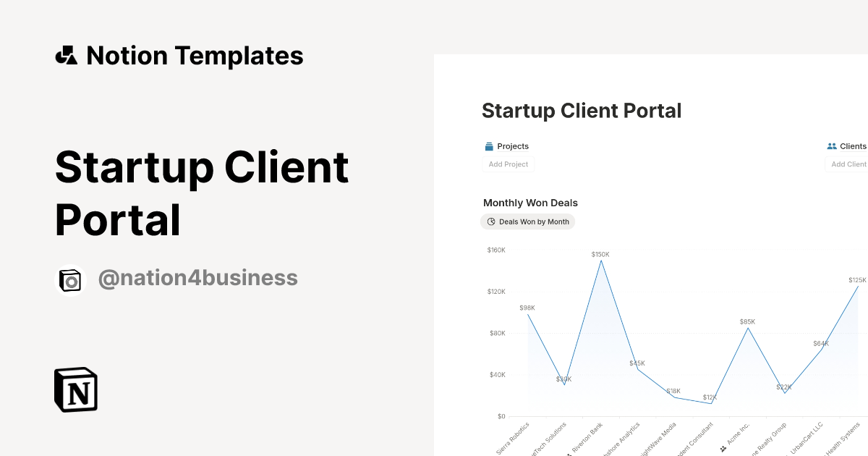
Task: Click the Clients people icon
Action: [832, 146]
